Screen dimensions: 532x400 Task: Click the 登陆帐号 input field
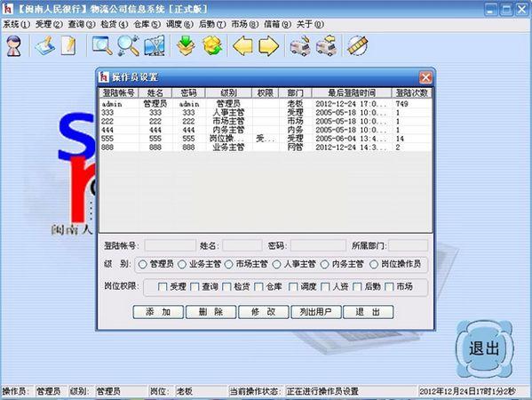click(x=171, y=245)
